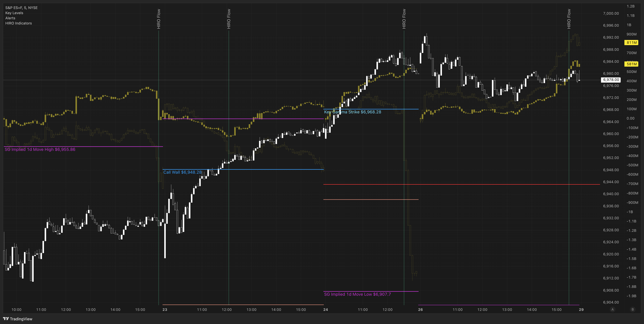Image resolution: width=644 pixels, height=324 pixels.
Task: Click the yellow 581M value tag
Action: coord(631,64)
